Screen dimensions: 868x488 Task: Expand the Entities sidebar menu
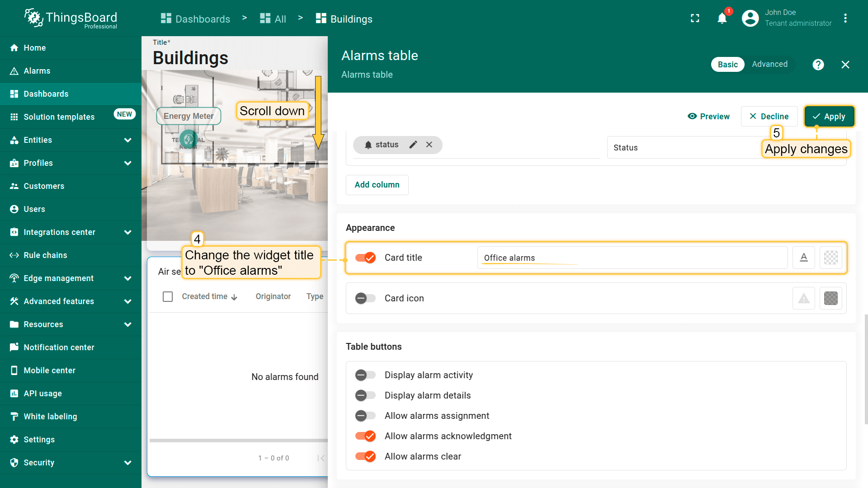pos(127,140)
